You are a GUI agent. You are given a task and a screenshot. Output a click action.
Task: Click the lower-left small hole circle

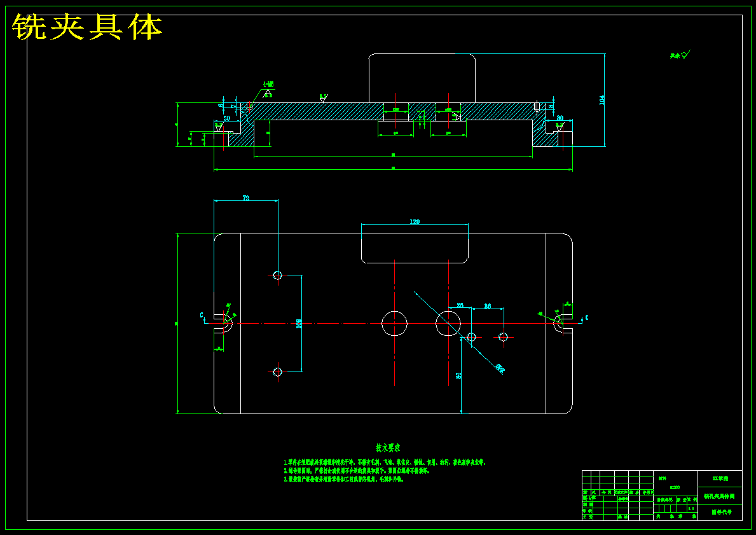tap(277, 372)
